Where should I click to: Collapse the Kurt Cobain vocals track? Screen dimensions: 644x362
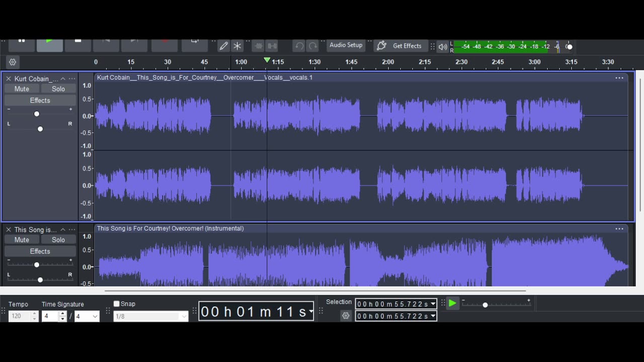(63, 78)
